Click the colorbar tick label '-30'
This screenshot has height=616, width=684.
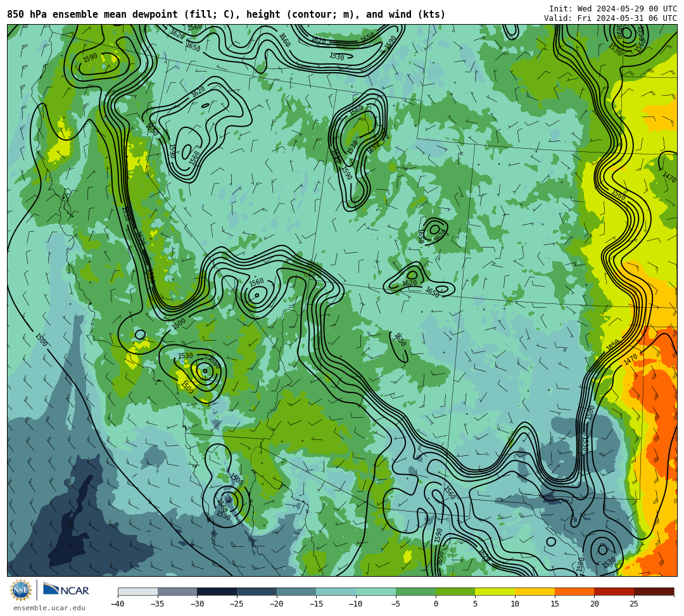click(197, 604)
